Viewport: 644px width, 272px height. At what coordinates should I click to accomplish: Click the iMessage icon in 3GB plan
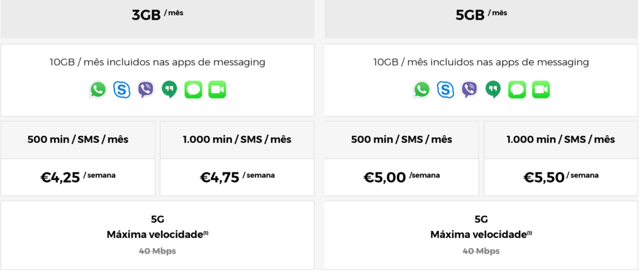[x=193, y=89]
